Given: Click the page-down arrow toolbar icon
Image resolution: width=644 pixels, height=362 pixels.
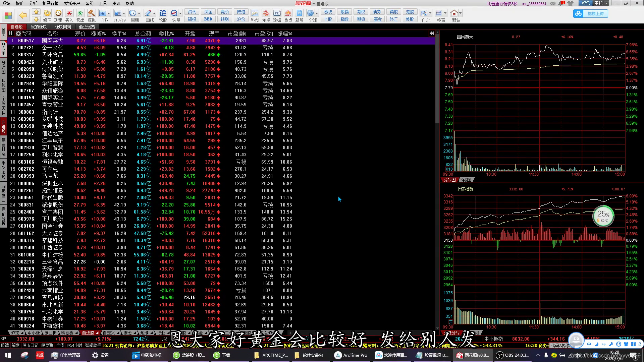Looking at the screenshot, I should [x=36, y=19].
